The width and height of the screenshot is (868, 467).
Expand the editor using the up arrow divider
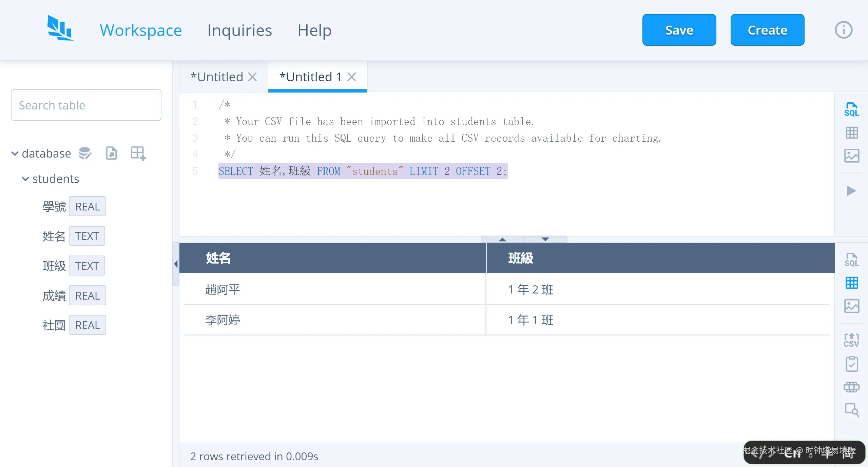point(502,239)
